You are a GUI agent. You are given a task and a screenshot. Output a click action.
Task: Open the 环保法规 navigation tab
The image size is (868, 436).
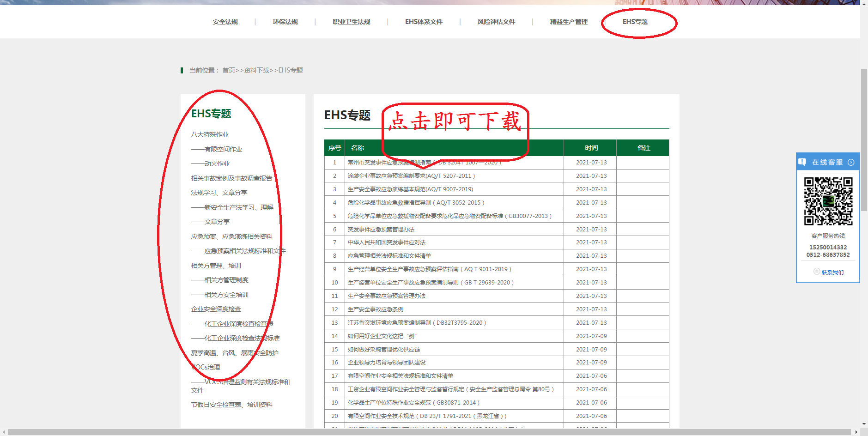(285, 22)
